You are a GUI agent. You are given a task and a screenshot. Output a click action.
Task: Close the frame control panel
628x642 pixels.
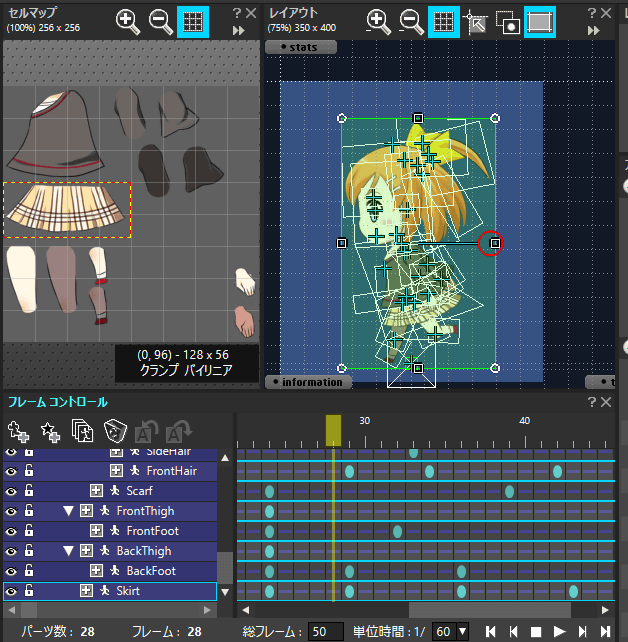606,402
